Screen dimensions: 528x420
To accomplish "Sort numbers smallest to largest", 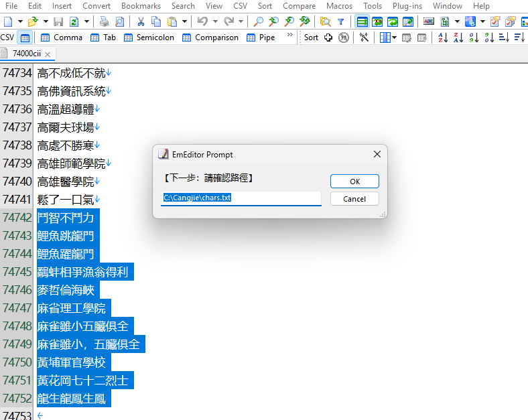I will point(474,38).
